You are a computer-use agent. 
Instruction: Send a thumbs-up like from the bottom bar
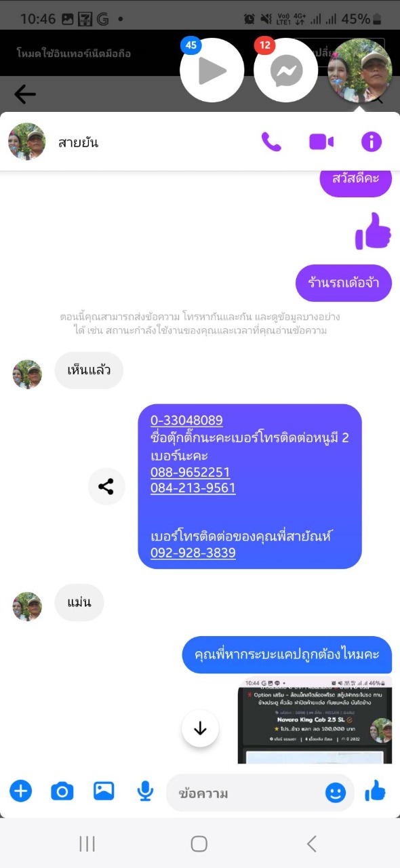coord(375,791)
